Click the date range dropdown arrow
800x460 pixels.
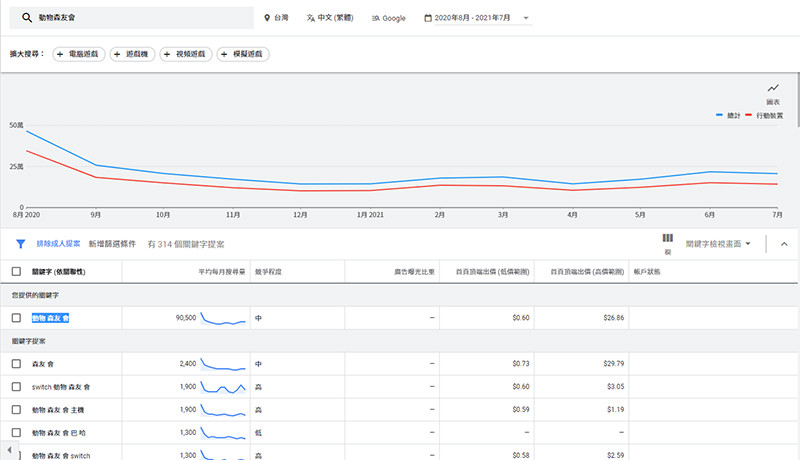click(x=526, y=18)
